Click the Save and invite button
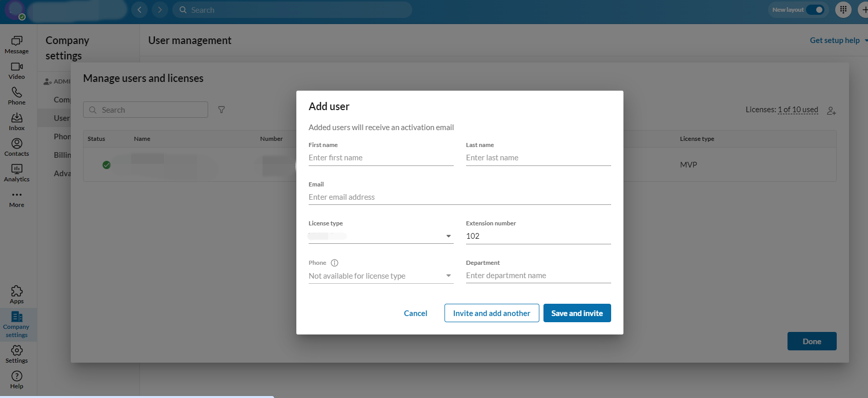The image size is (868, 398). (x=577, y=313)
